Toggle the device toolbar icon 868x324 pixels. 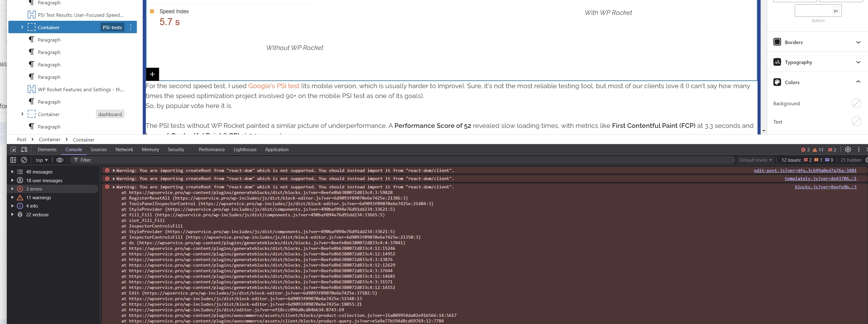coord(24,150)
